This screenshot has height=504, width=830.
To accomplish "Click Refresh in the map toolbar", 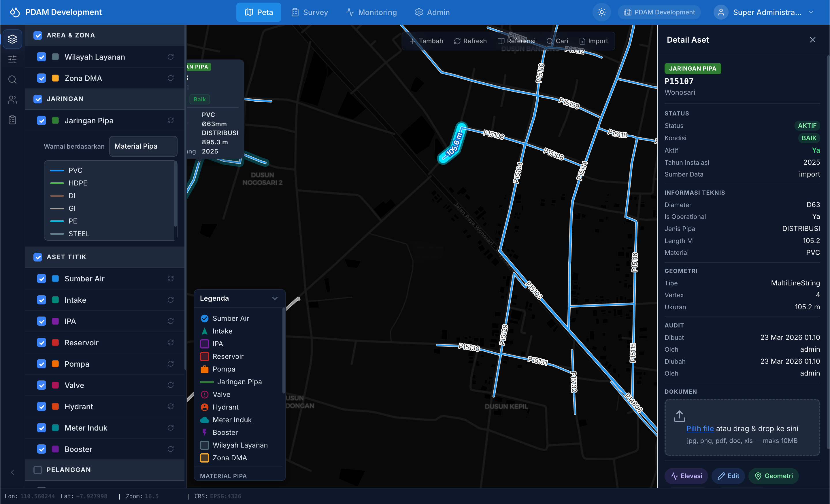I will pyautogui.click(x=470, y=41).
